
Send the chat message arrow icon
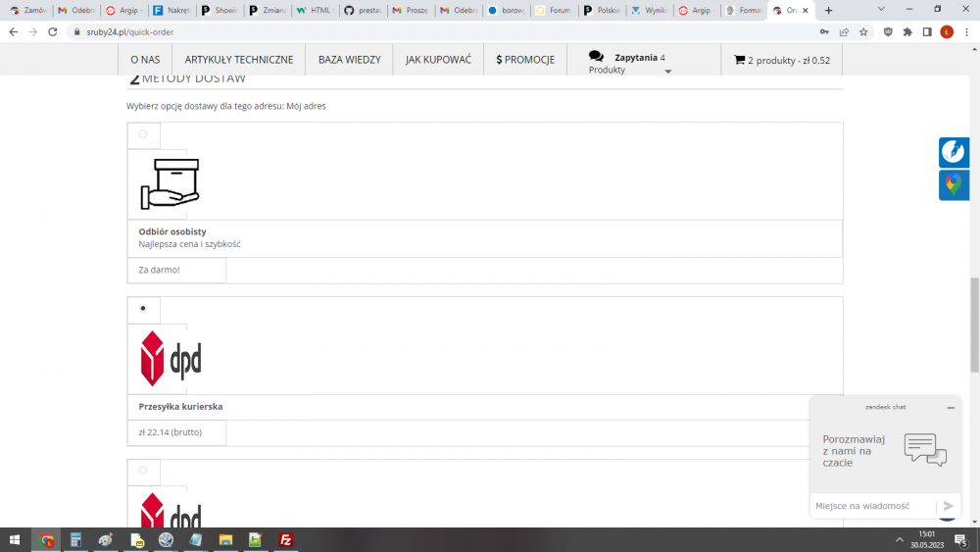pyautogui.click(x=948, y=506)
